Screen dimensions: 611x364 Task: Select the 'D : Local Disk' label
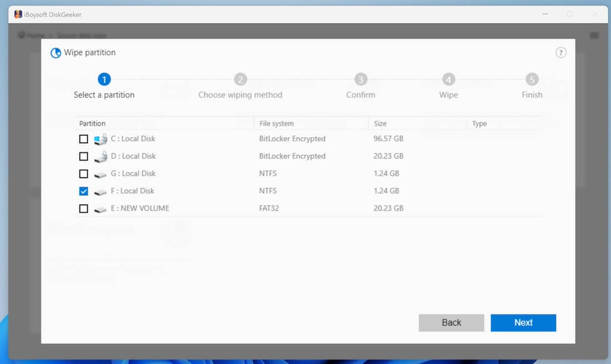[x=133, y=156]
